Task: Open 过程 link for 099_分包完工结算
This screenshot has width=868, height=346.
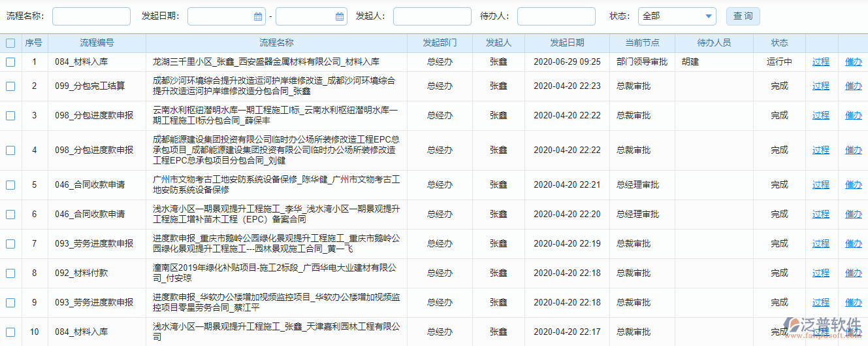Action: (821, 86)
